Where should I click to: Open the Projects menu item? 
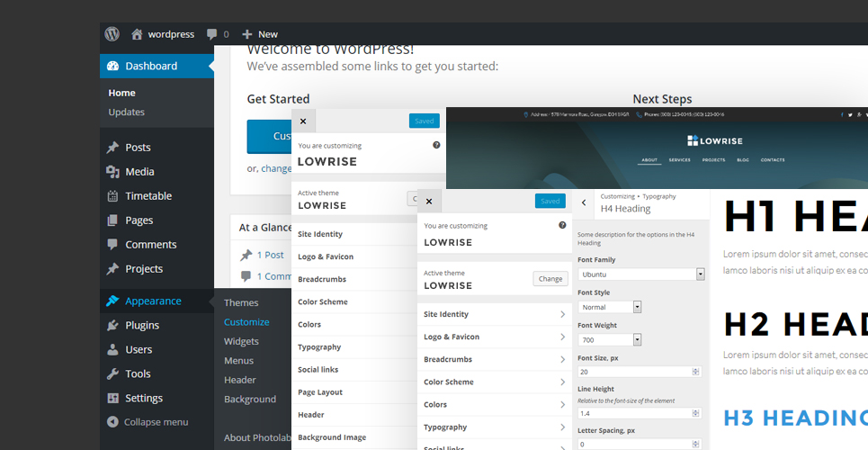pyautogui.click(x=157, y=269)
